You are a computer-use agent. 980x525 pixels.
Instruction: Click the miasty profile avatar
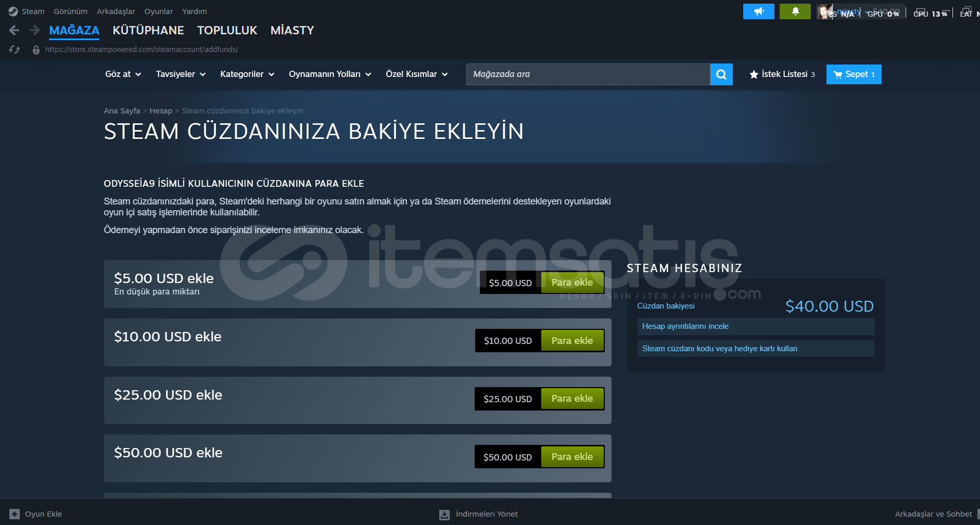(x=825, y=11)
